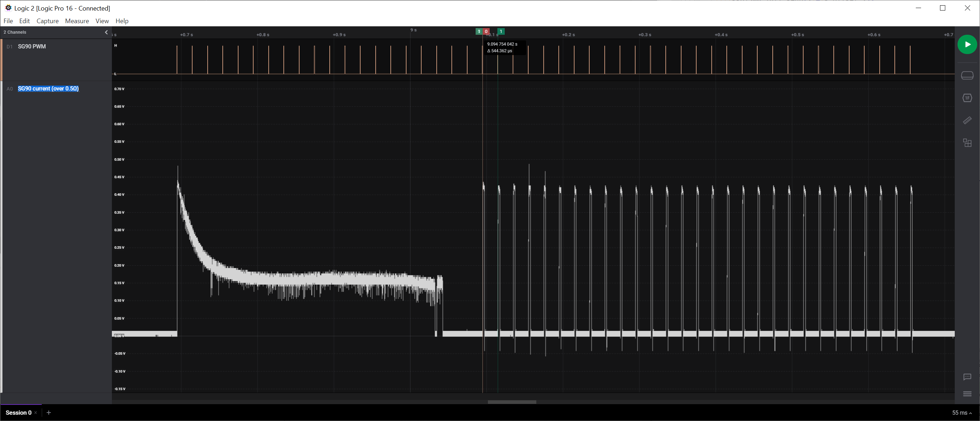Viewport: 980px width, 421px height.
Task: Click the -0.15 V axis label
Action: point(120,389)
